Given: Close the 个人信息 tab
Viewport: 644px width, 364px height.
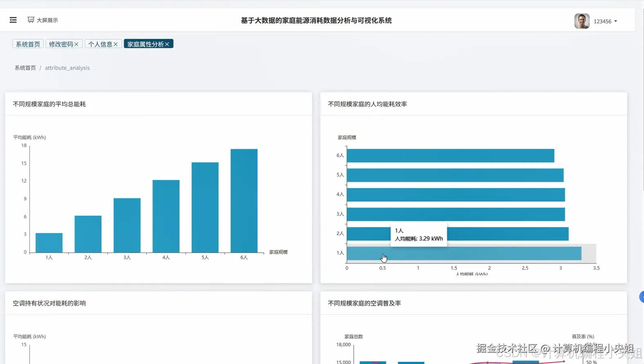Looking at the screenshot, I should 116,44.
